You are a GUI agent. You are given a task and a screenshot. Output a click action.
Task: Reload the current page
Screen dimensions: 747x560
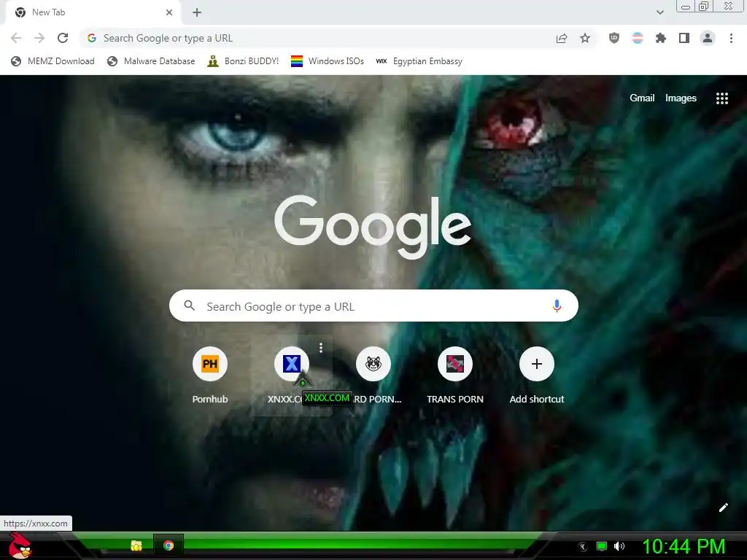pyautogui.click(x=63, y=38)
